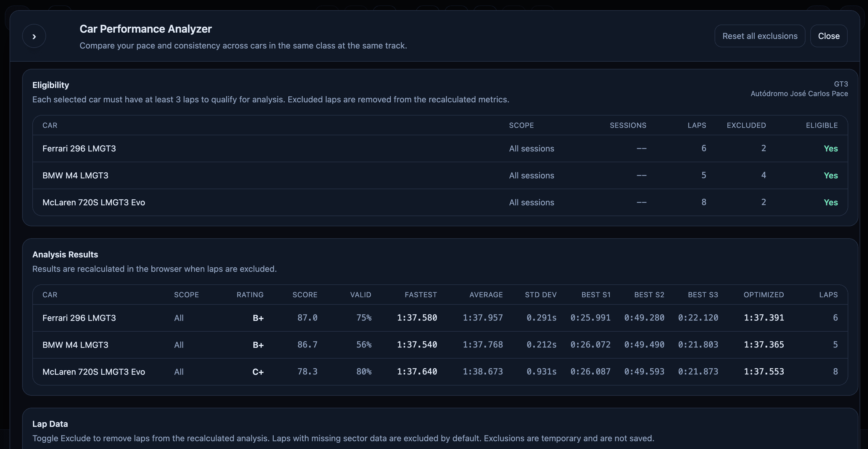Image resolution: width=868 pixels, height=449 pixels.
Task: Select BMW M4 LMGT3 in Analysis Results
Action: [440, 345]
